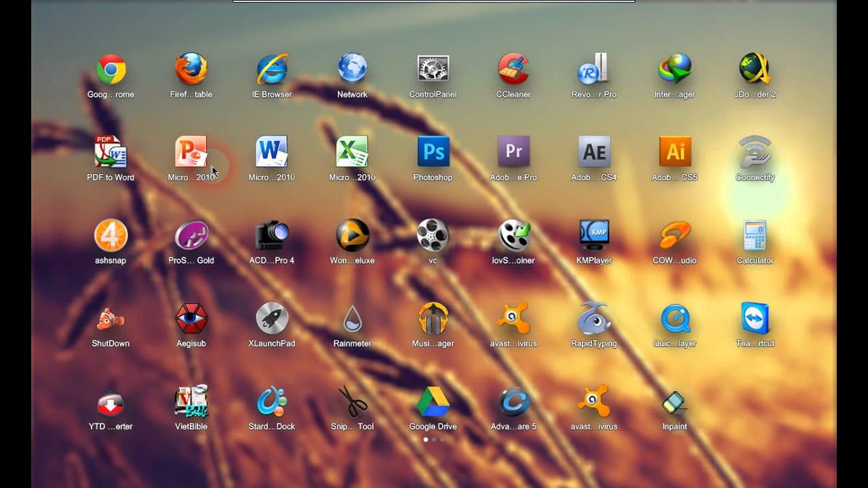Open the Adobe Premiere Pro icon
The height and width of the screenshot is (488, 868).
point(513,152)
